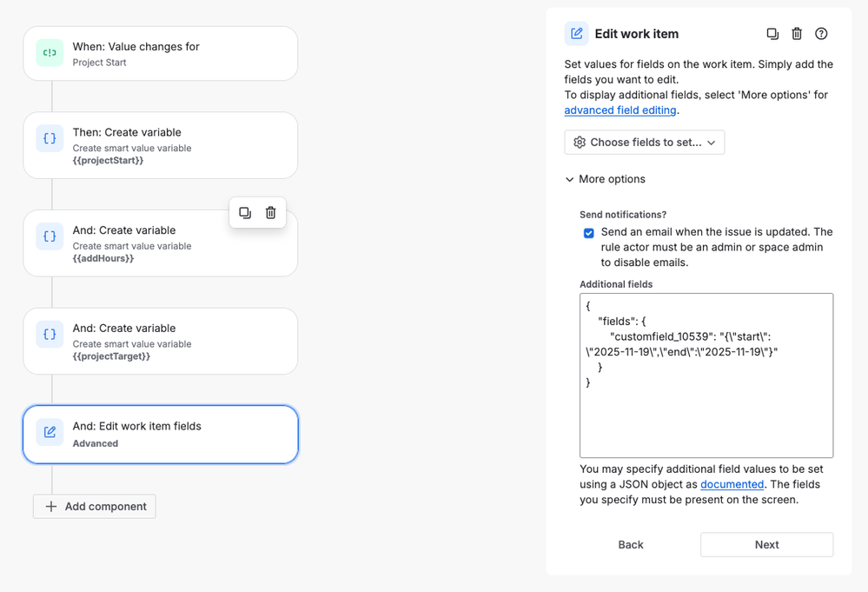Open help for Edit work item
The image size is (868, 592).
click(x=821, y=34)
